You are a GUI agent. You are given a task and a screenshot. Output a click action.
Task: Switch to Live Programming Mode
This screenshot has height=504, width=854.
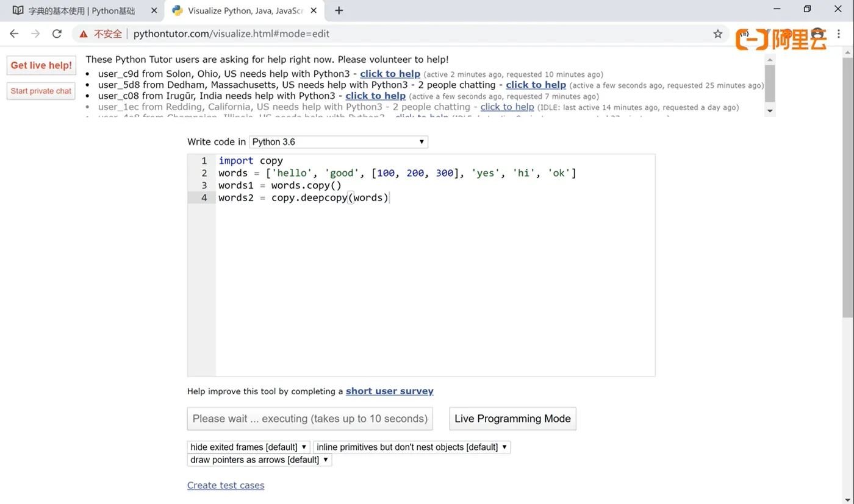pos(512,419)
